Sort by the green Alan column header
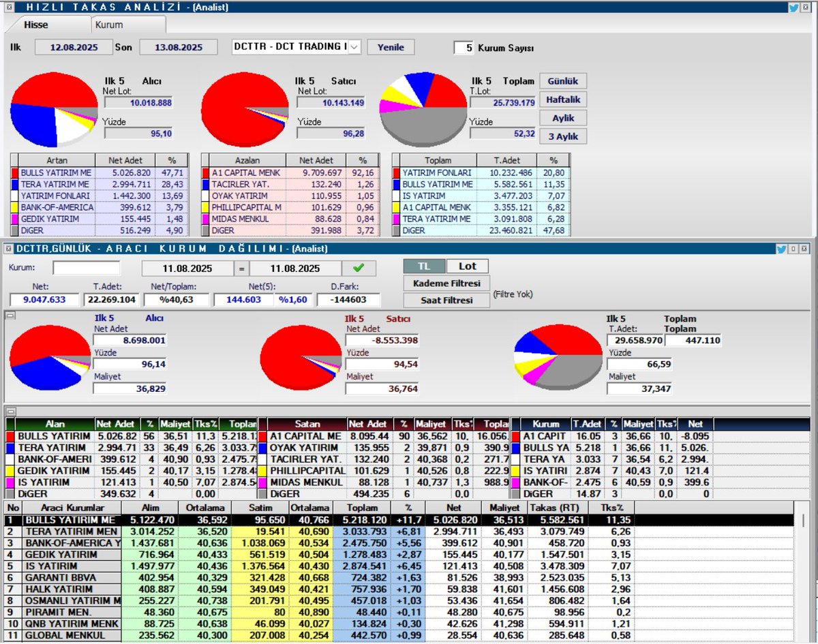The width and height of the screenshot is (818, 644). coord(55,424)
